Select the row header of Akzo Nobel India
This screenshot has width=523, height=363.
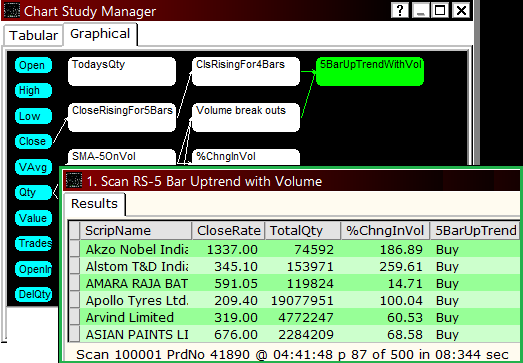(74, 249)
